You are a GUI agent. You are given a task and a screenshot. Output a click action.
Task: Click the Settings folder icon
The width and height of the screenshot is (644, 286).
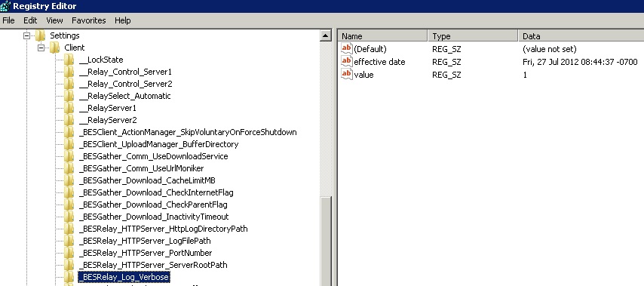click(40, 35)
